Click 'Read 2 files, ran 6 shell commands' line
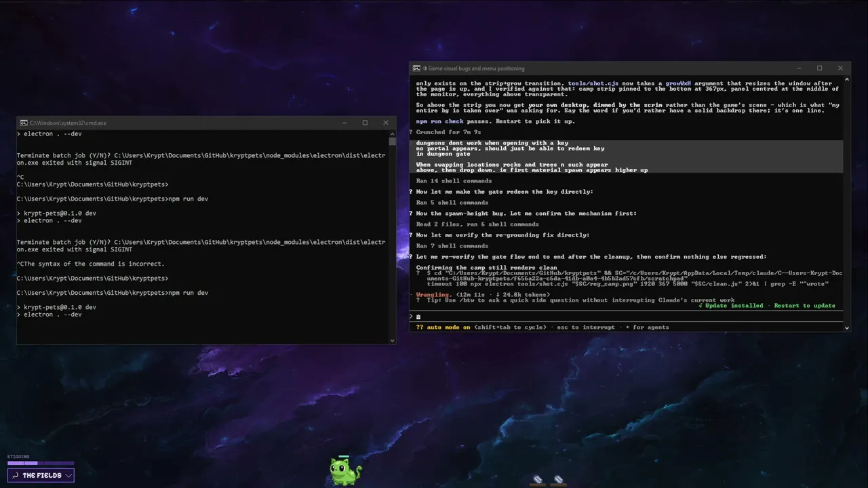This screenshot has width=868, height=488. pos(477,224)
